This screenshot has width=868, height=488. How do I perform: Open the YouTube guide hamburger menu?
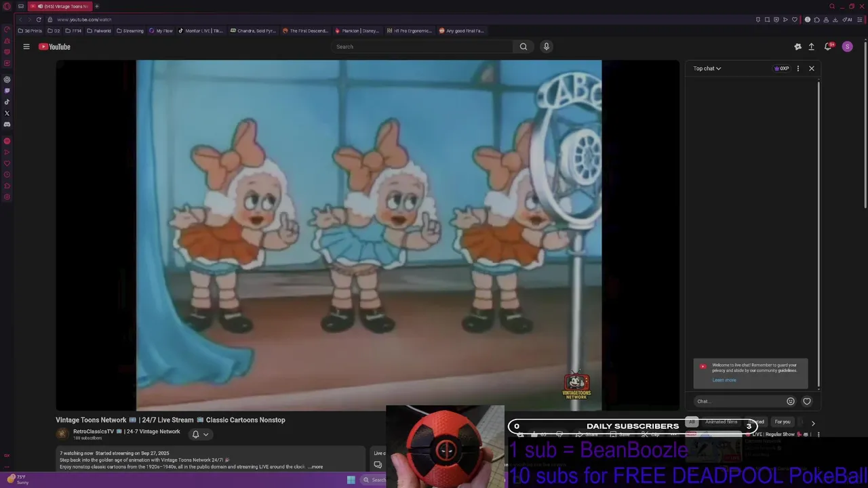pos(26,47)
